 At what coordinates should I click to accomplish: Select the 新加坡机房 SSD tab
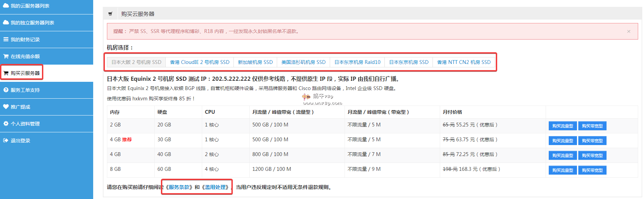255,62
